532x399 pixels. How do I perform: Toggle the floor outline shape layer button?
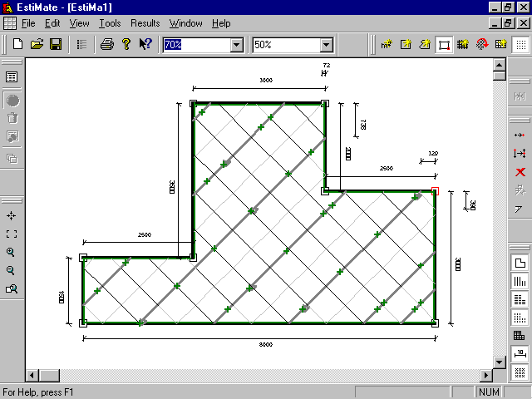[x=520, y=263]
